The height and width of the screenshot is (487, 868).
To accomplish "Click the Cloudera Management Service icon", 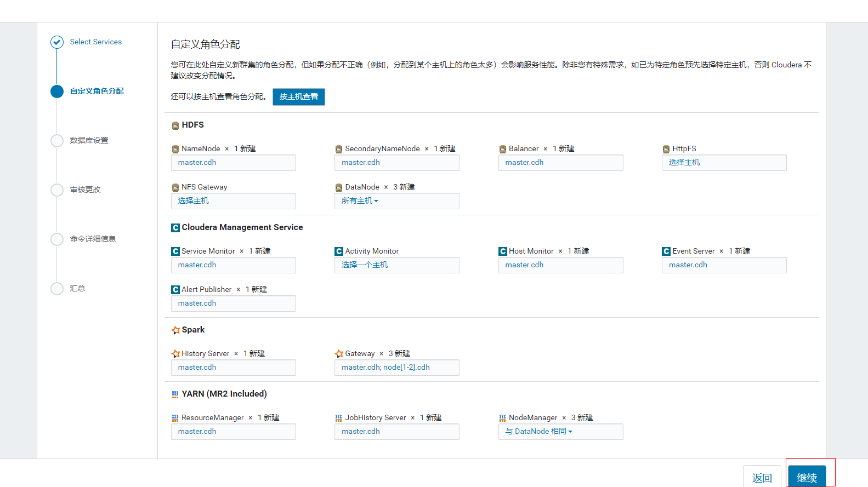I will point(175,228).
